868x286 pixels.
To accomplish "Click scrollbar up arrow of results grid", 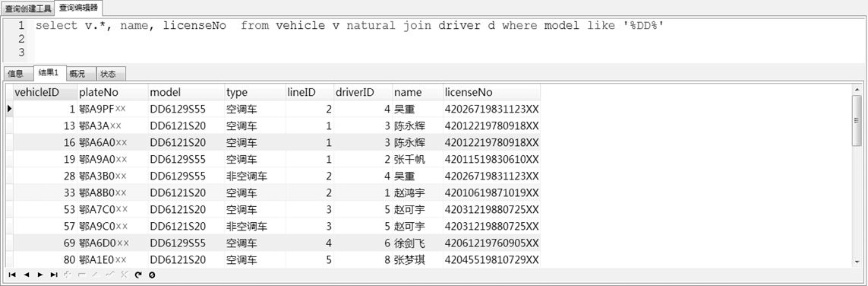I will 857,90.
